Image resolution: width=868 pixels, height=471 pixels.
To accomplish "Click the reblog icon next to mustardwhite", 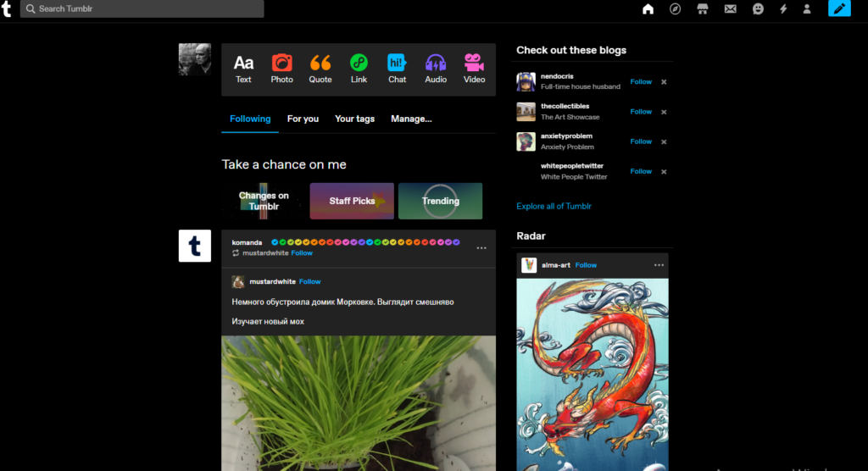I will pyautogui.click(x=236, y=253).
